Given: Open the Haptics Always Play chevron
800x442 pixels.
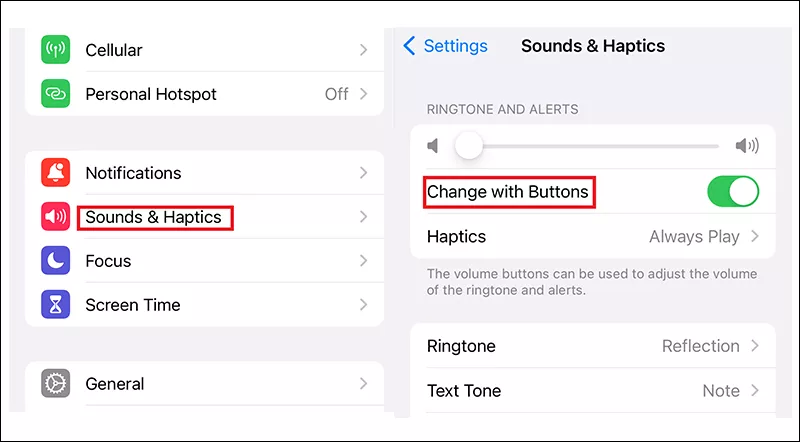Looking at the screenshot, I should point(755,236).
